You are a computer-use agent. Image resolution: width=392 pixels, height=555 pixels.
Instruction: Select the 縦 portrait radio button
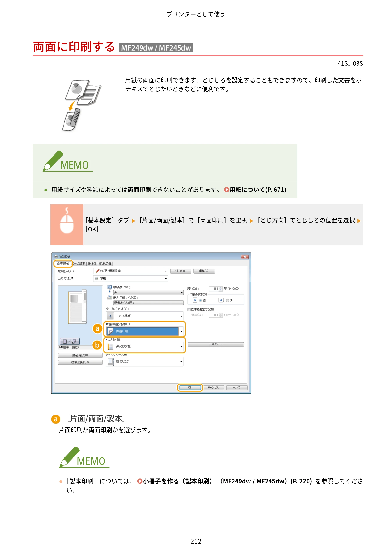(x=201, y=300)
